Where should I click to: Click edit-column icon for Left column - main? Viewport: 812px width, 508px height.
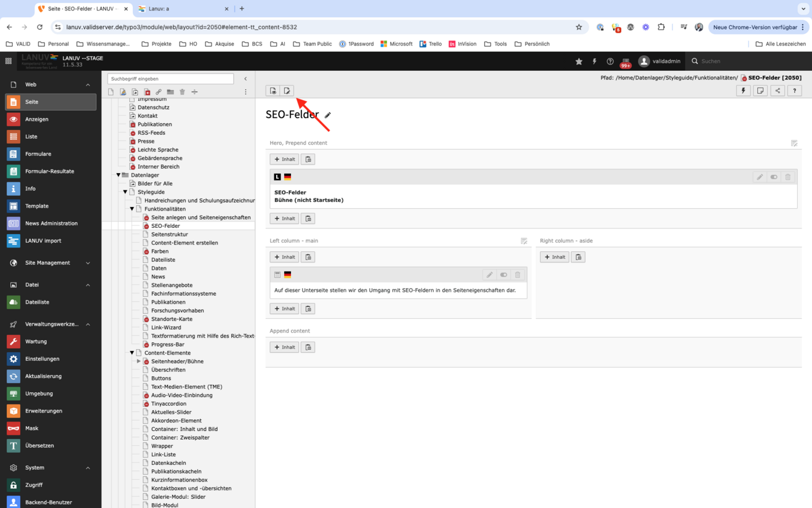(x=524, y=241)
